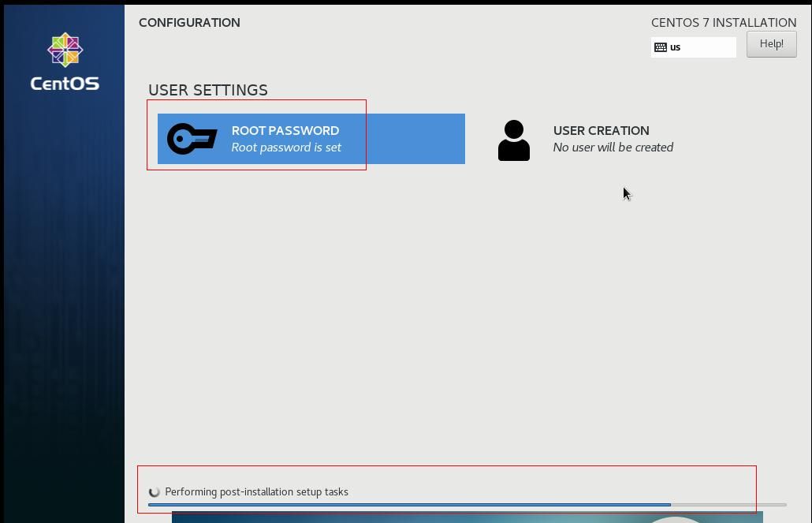The image size is (812, 523).
Task: Click the person silhouette user icon
Action: (514, 140)
